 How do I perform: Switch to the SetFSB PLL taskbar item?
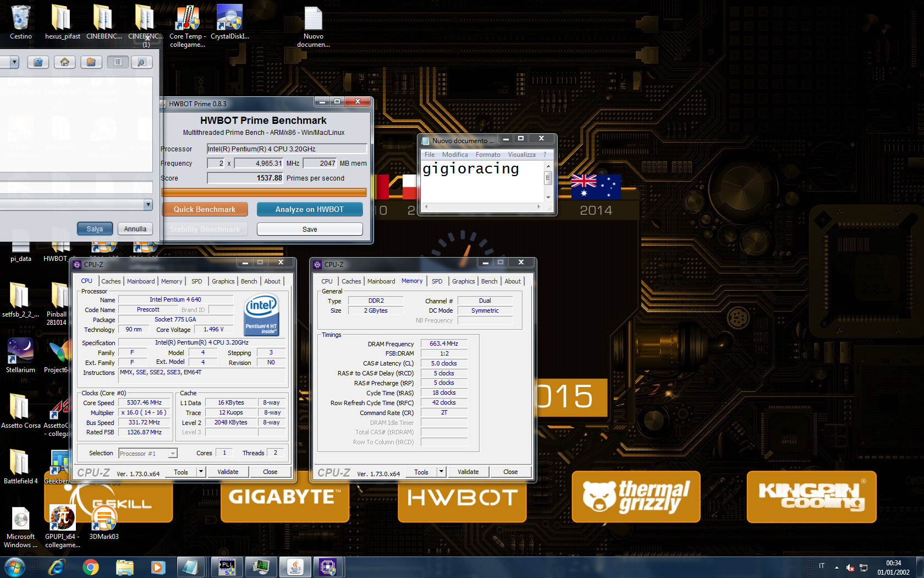pos(227,567)
